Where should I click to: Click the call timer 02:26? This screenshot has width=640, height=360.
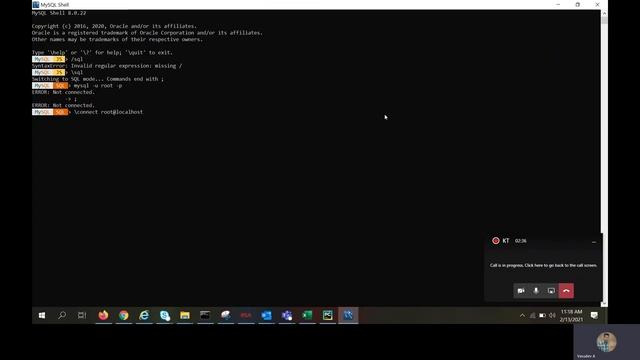coord(520,241)
